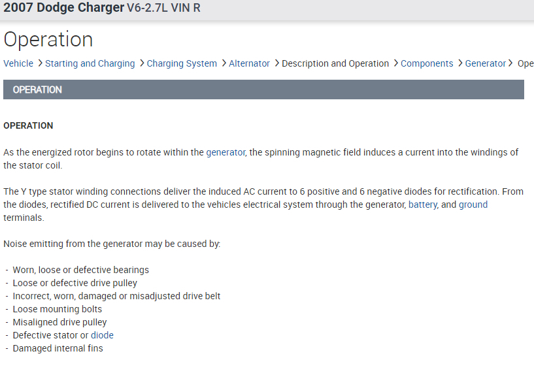Click the capitalized Generator breadcrumb link
The image size is (534, 392).
click(x=486, y=63)
